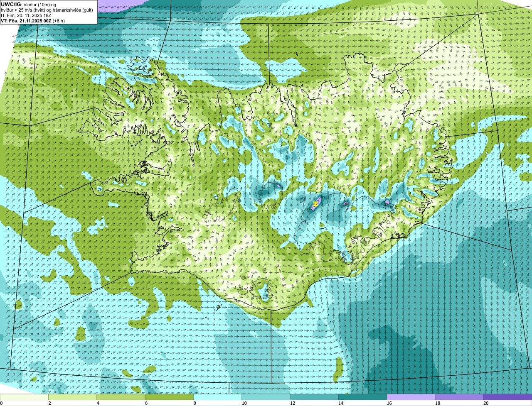Click the '12' label on the color scale
The image size is (532, 406).
click(292, 403)
